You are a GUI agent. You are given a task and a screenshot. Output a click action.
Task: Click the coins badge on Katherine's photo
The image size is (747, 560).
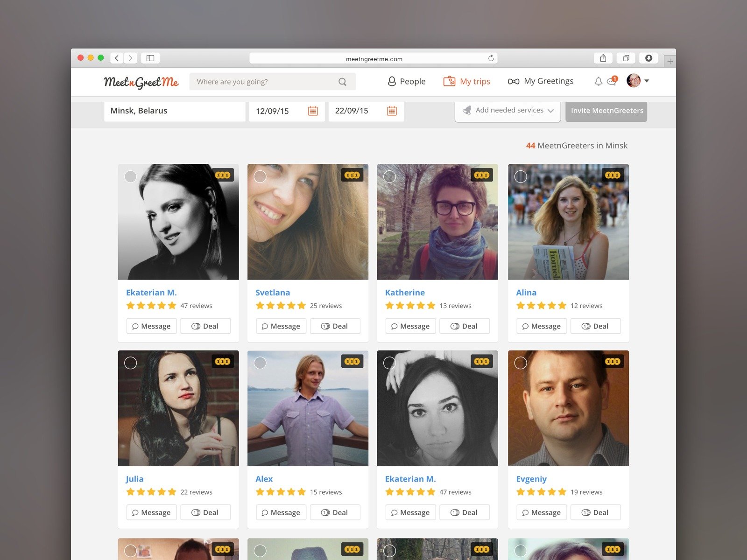481,175
